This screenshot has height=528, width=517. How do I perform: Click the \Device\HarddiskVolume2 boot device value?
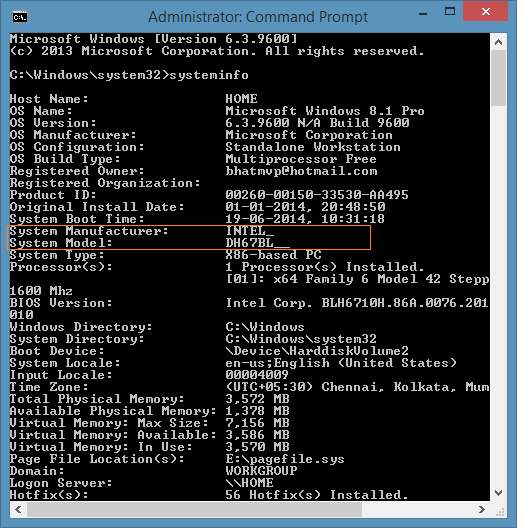(317, 351)
